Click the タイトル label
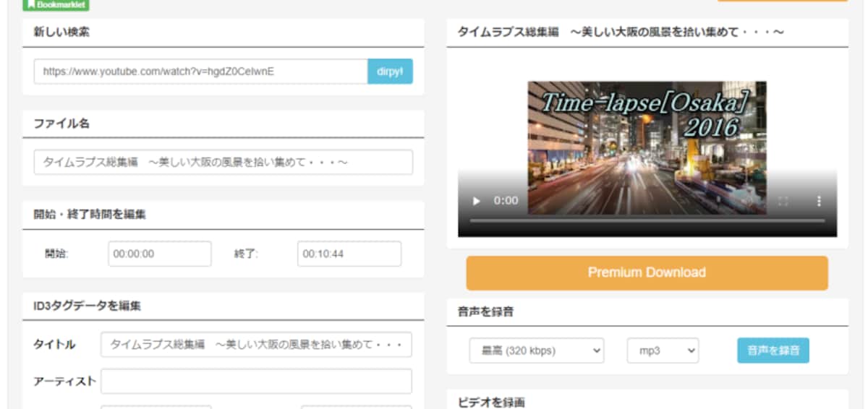 (54, 345)
